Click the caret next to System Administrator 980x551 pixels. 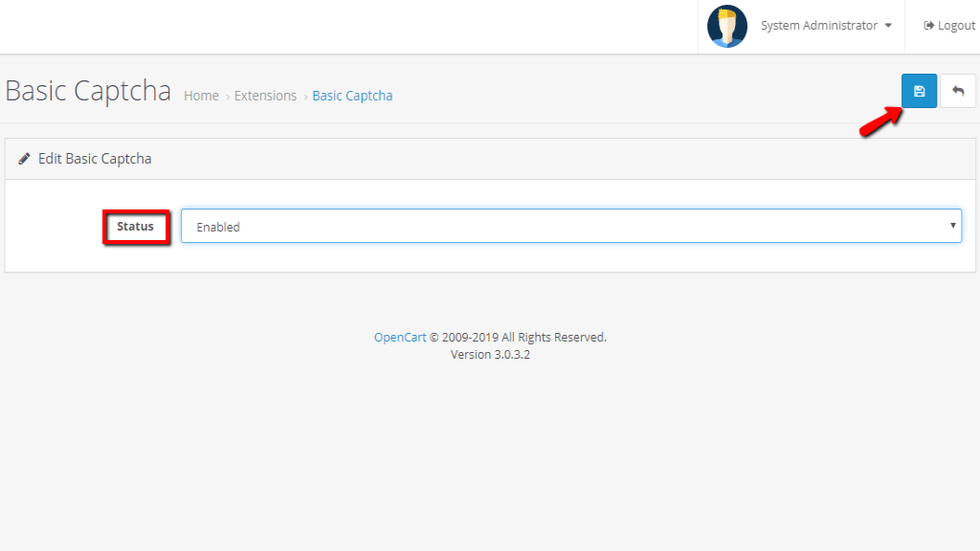pos(889,27)
